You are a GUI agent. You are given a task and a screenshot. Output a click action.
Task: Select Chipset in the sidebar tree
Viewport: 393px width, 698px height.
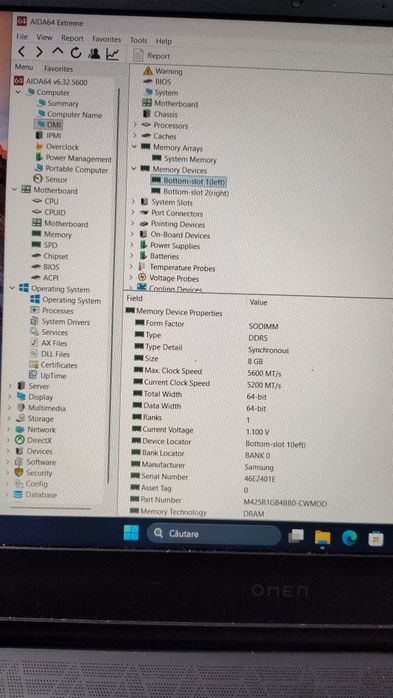click(50, 256)
